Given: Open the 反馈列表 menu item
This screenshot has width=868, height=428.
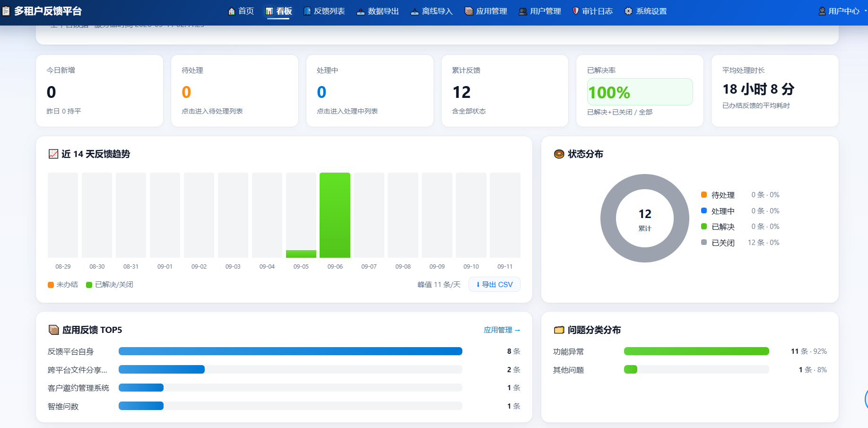Looking at the screenshot, I should pyautogui.click(x=324, y=11).
